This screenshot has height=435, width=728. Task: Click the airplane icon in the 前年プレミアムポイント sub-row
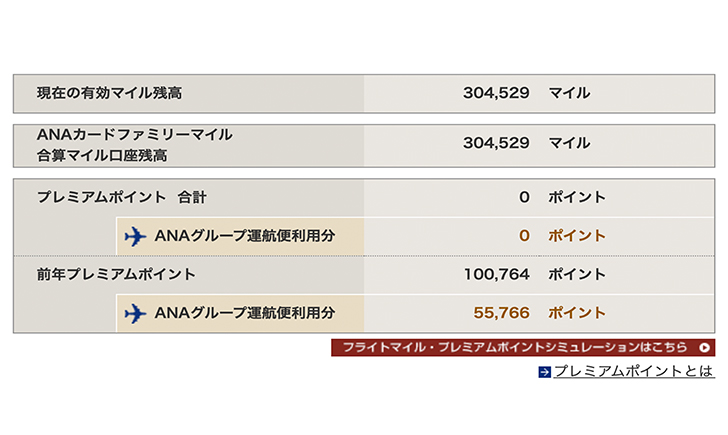pos(135,313)
